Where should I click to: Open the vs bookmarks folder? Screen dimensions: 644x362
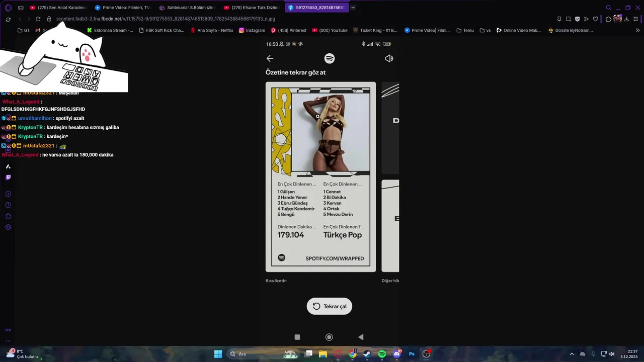coord(485,30)
